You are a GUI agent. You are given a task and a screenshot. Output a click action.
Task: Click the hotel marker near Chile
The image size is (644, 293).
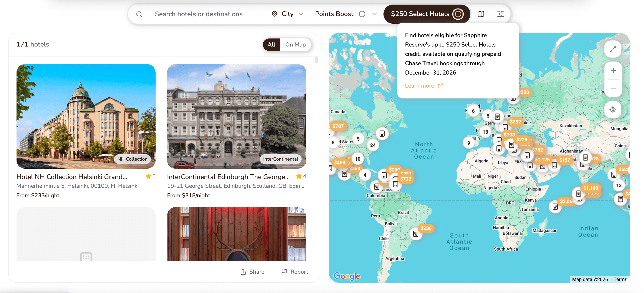pos(415,234)
